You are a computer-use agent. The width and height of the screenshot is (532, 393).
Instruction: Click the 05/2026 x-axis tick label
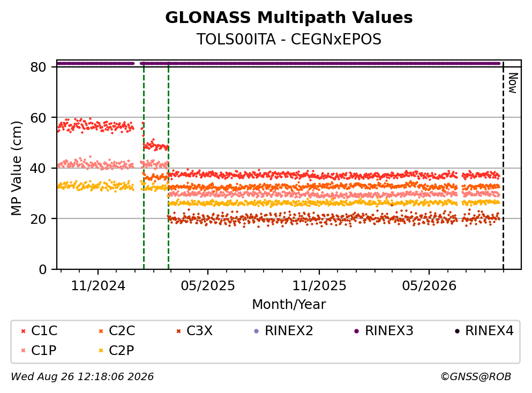pos(429,286)
